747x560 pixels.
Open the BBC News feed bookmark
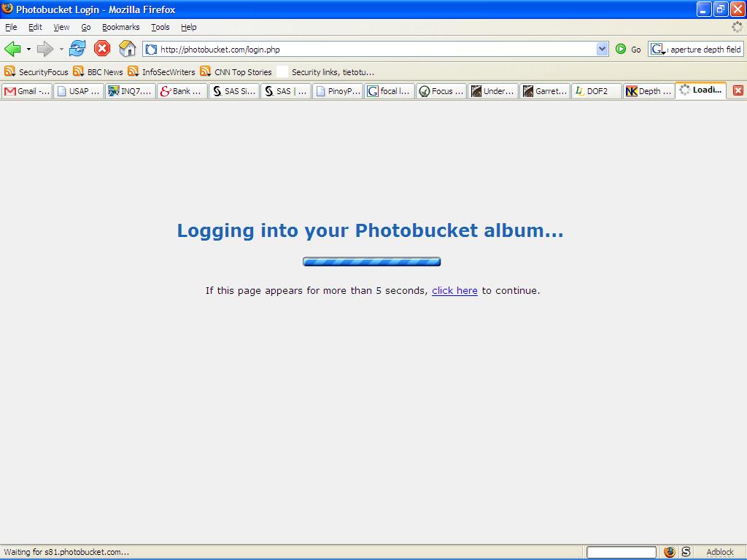point(98,72)
